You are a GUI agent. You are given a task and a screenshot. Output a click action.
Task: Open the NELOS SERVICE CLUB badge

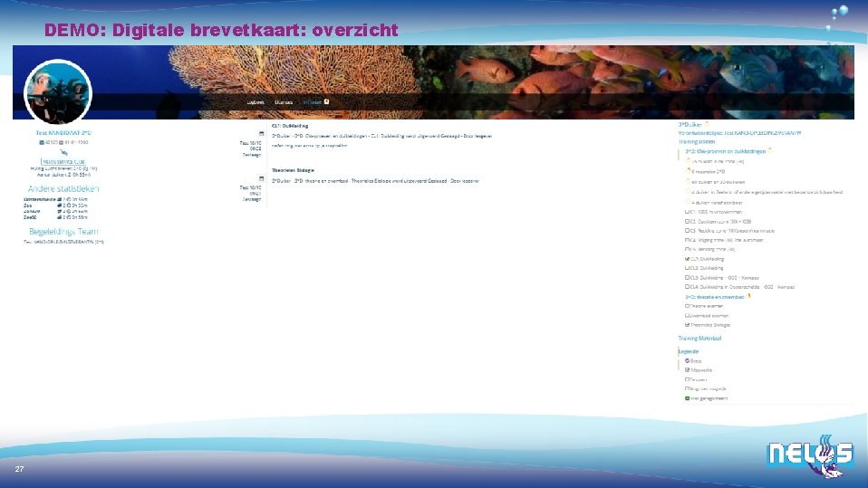63,161
